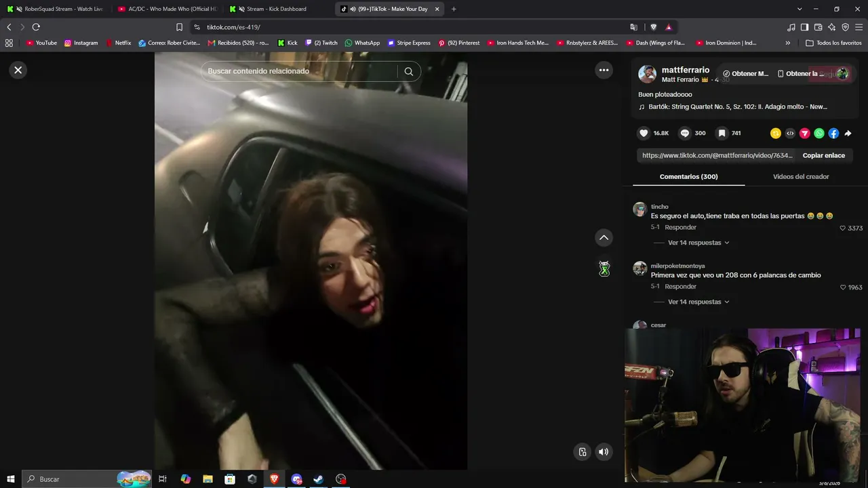Viewport: 868px width, 488px height.
Task: Open the Brave Wallet icon
Action: pyautogui.click(x=818, y=27)
